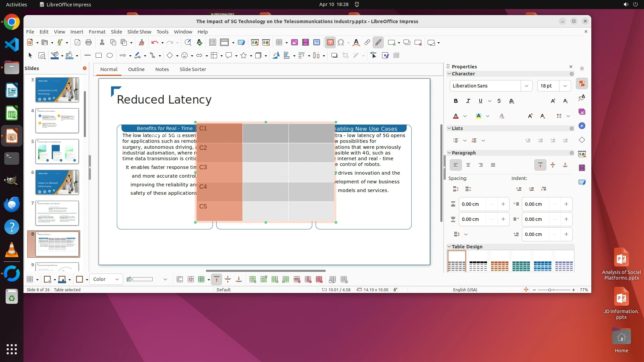Click the Export as PDF icon

[x=77, y=43]
